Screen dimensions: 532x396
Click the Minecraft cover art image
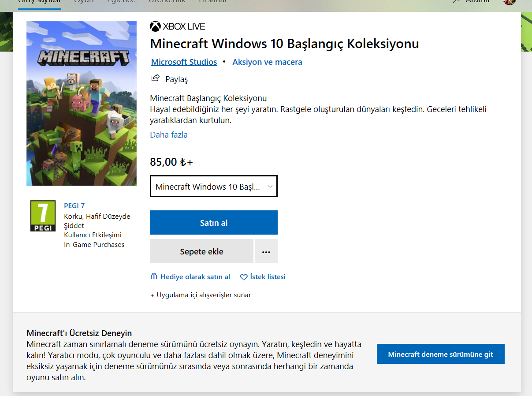point(82,103)
